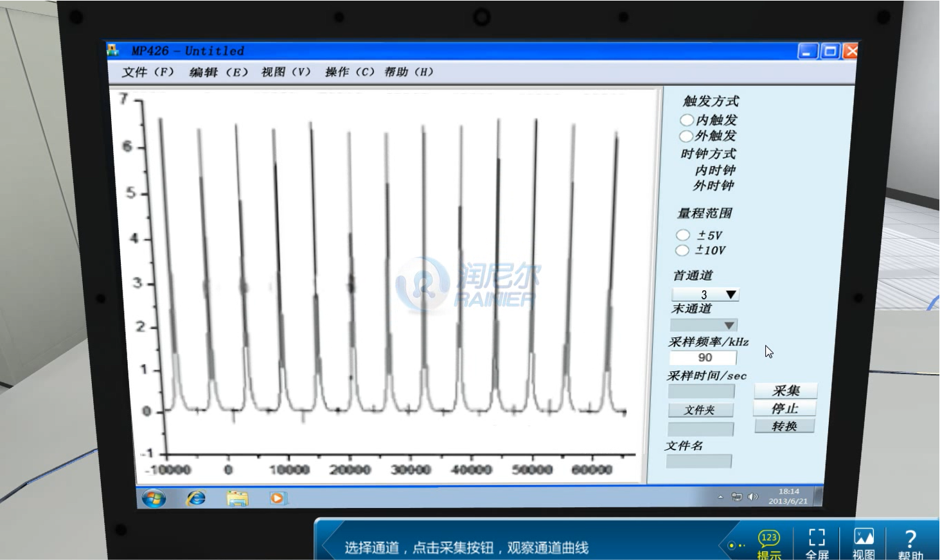This screenshot has width=940, height=560.
Task: Choose the ±10V range option
Action: tap(682, 250)
